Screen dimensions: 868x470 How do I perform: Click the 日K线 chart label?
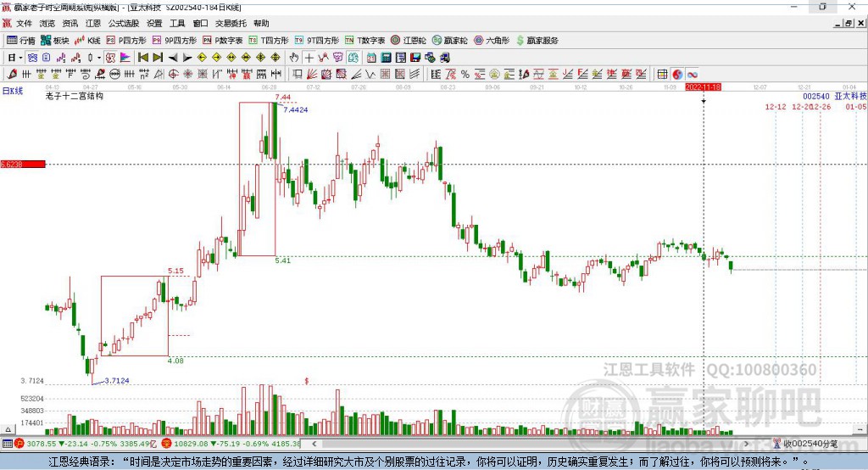tap(12, 91)
